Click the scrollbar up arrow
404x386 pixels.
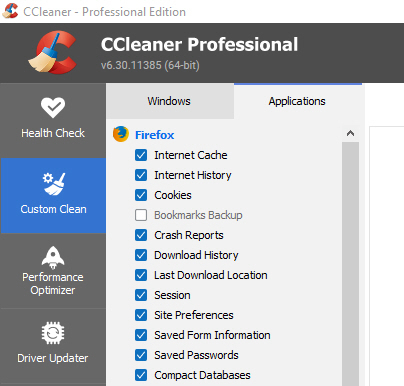tap(350, 134)
